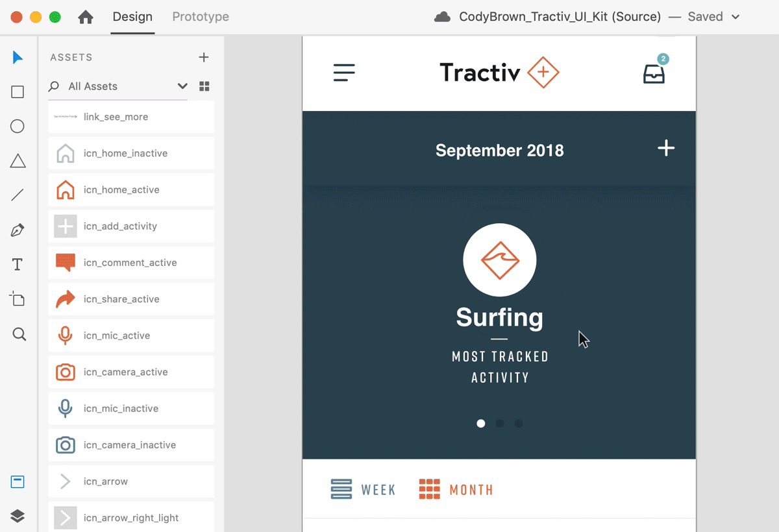This screenshot has height=532, width=779.
Task: Select the Ellipse tool
Action: pyautogui.click(x=18, y=127)
